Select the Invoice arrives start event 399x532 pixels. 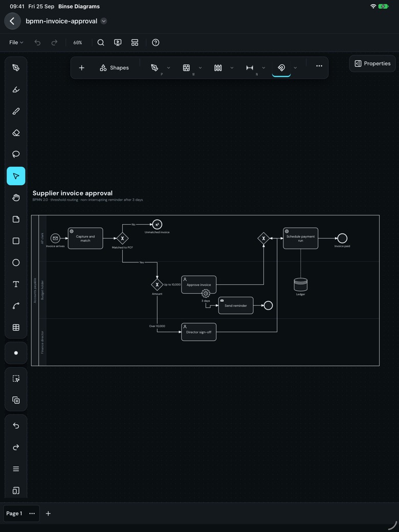tap(55, 238)
